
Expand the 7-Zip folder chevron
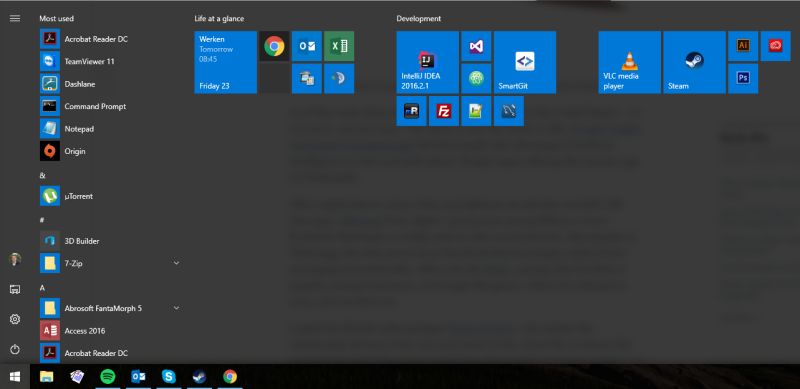[177, 263]
